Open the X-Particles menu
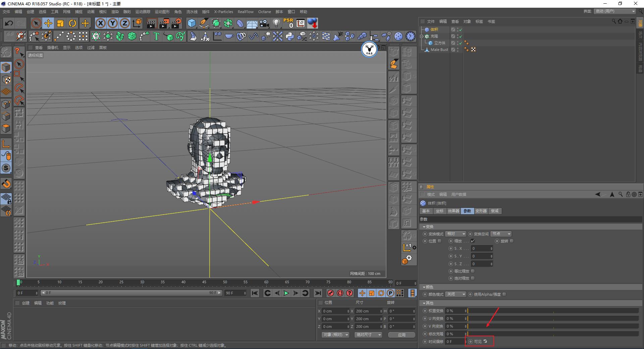 coord(223,12)
